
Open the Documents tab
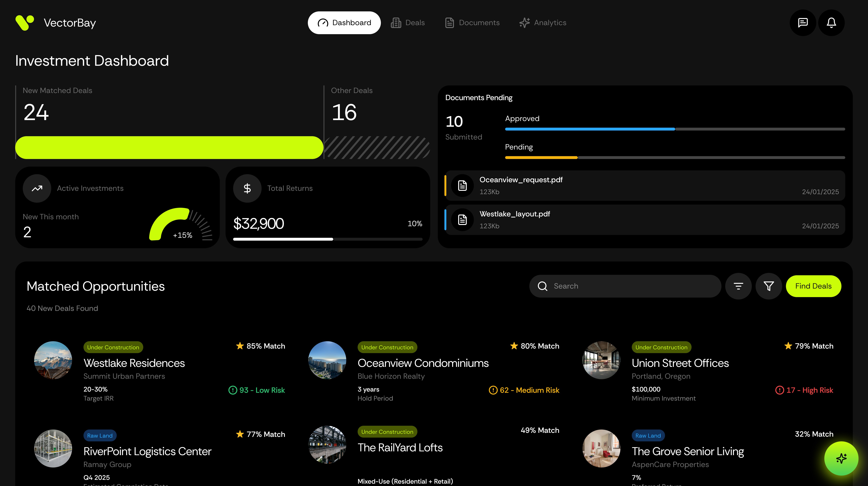[x=472, y=23]
